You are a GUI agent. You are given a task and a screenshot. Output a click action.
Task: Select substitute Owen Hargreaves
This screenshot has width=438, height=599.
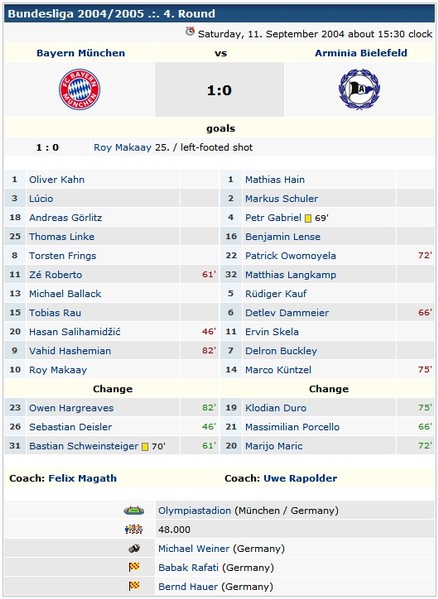coord(71,408)
